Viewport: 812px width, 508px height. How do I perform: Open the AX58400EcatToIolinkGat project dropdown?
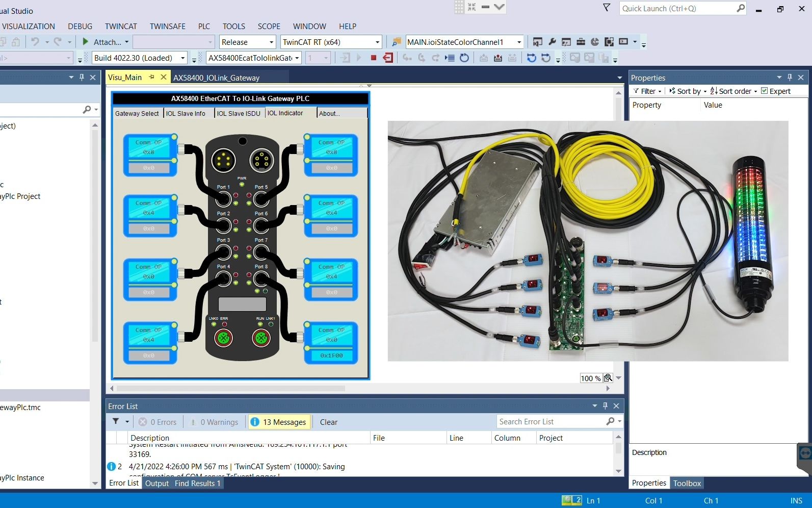(x=297, y=58)
